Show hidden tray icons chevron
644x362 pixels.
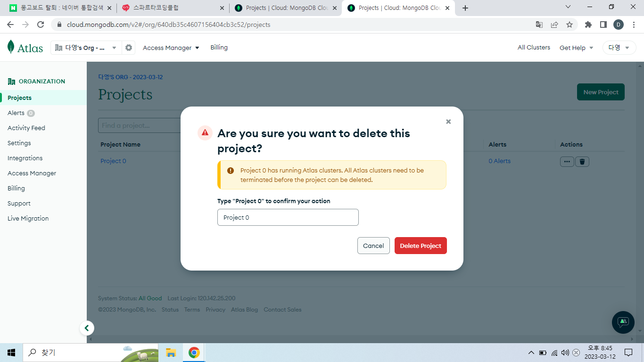point(531,353)
